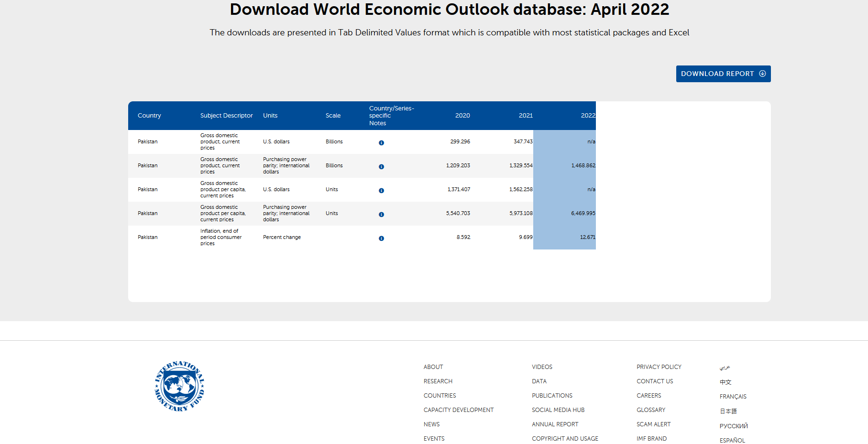Switch language to Русский
Viewport: 868px width, 444px height.
[734, 426]
